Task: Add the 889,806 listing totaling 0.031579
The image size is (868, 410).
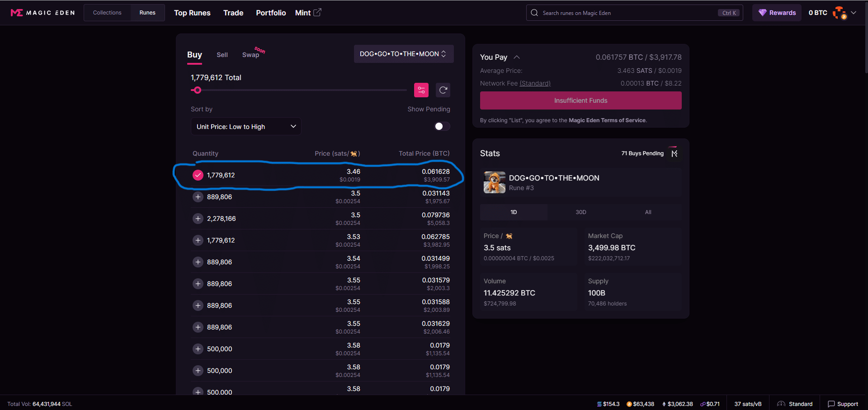Action: pos(198,284)
